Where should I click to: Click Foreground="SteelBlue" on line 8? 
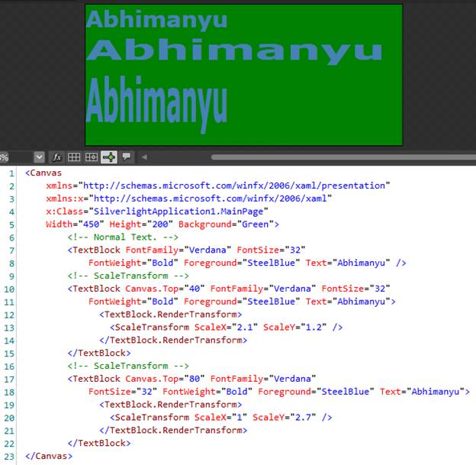(x=242, y=263)
